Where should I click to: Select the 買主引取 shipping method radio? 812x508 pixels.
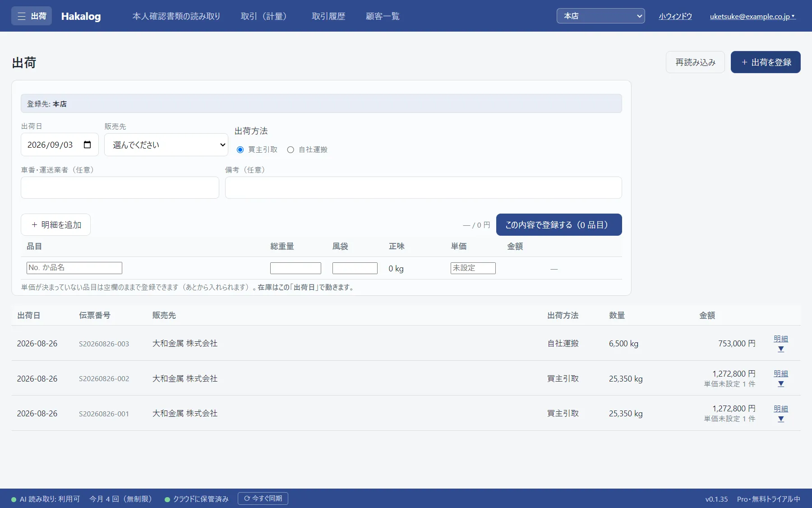point(240,149)
